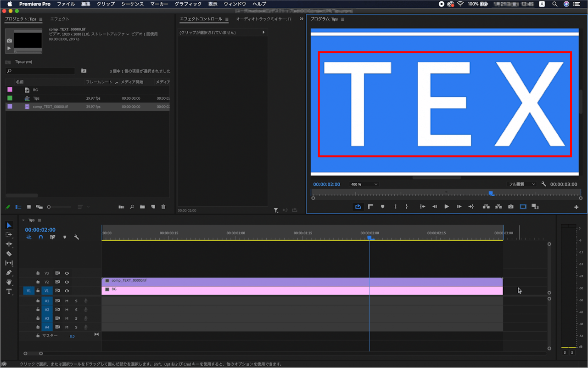
Task: Toggle linked selection in timeline
Action: click(52, 238)
